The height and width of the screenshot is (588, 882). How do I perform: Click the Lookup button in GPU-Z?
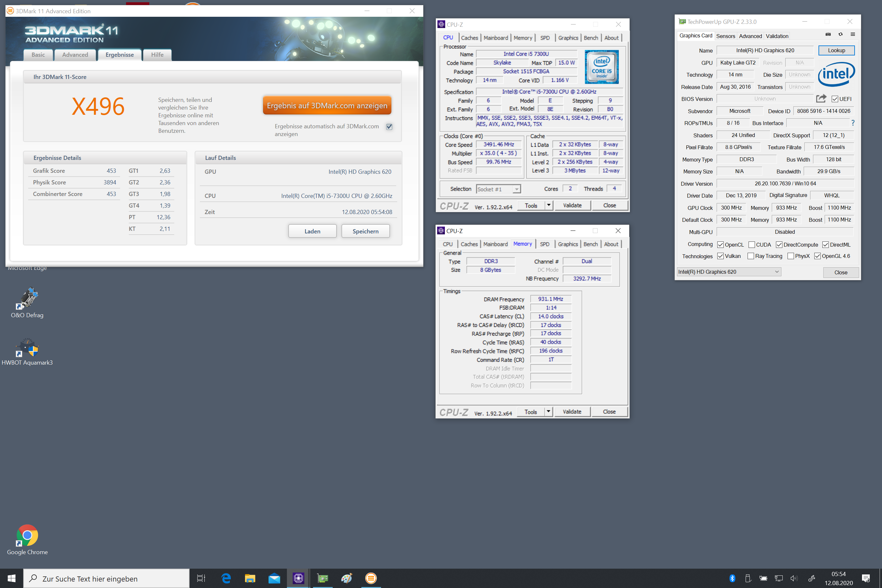836,50
